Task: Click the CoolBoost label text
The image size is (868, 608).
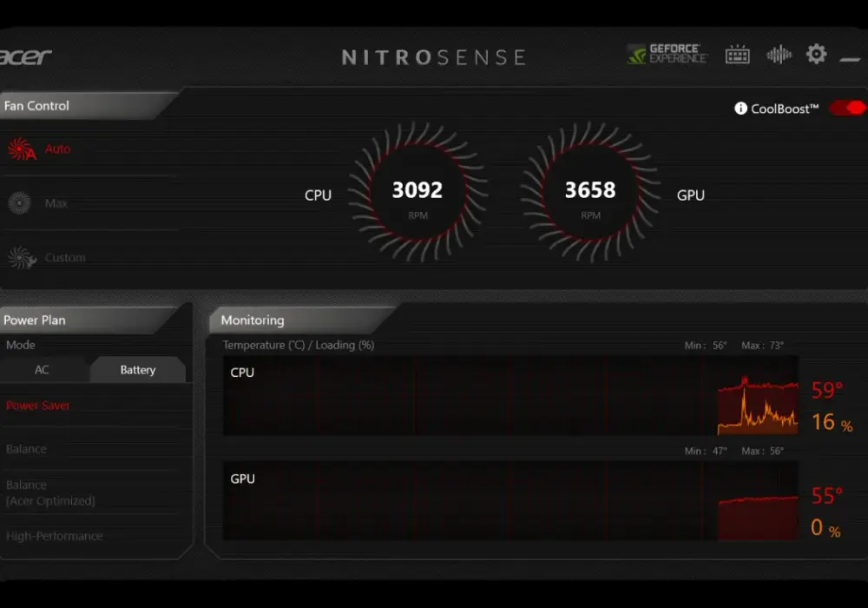Action: pyautogui.click(x=785, y=109)
